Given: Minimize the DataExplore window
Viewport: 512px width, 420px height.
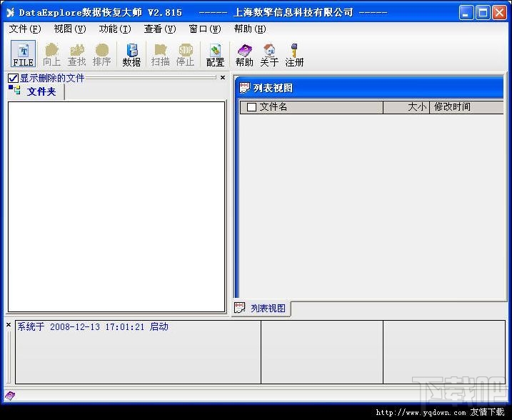Looking at the screenshot, I should click(466, 13).
